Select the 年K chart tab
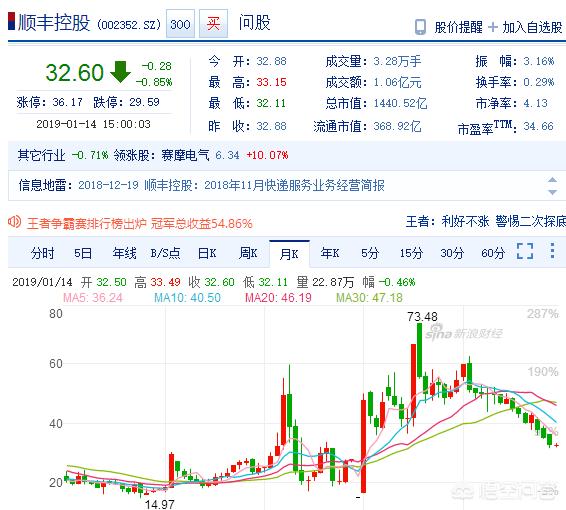566x510 pixels. [330, 253]
